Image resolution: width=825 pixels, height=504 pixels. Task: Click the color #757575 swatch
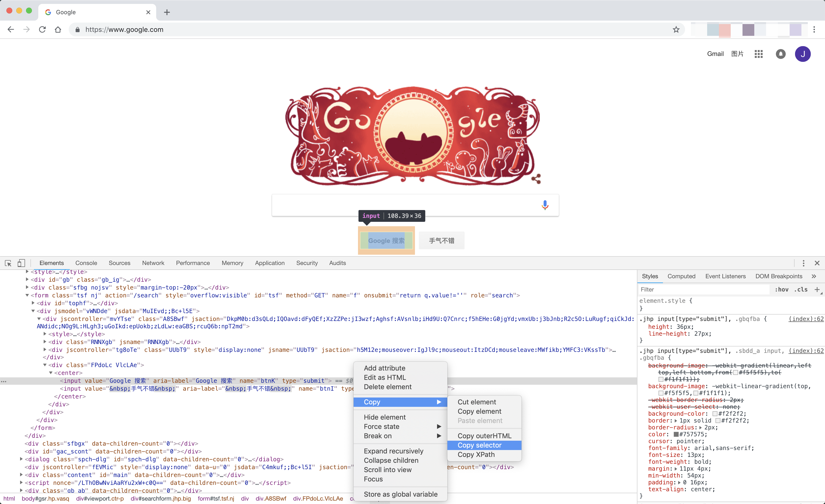click(676, 434)
